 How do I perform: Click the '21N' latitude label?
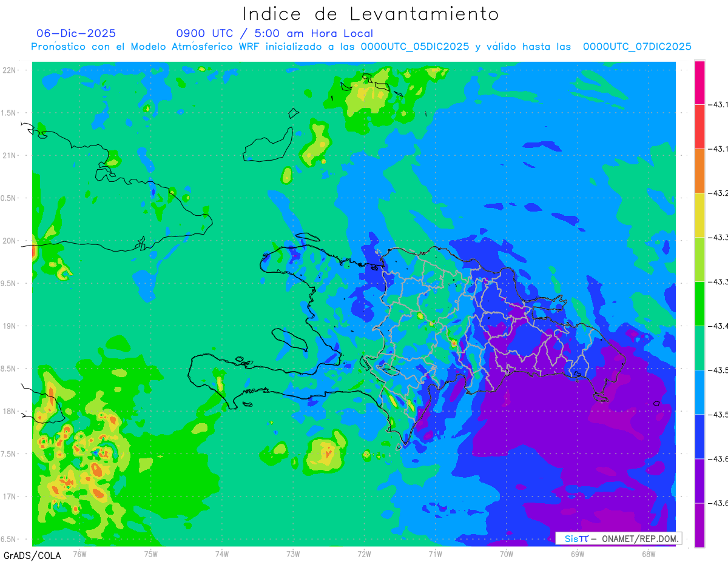tap(10, 156)
